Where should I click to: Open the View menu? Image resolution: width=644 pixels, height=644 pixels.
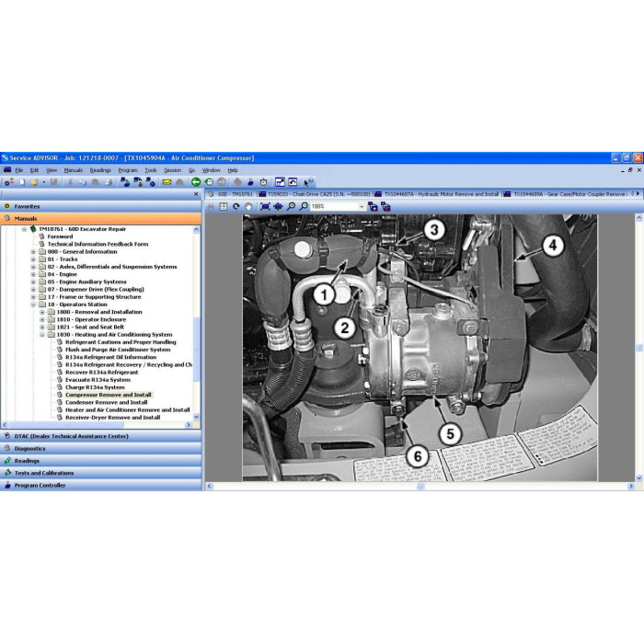point(52,170)
